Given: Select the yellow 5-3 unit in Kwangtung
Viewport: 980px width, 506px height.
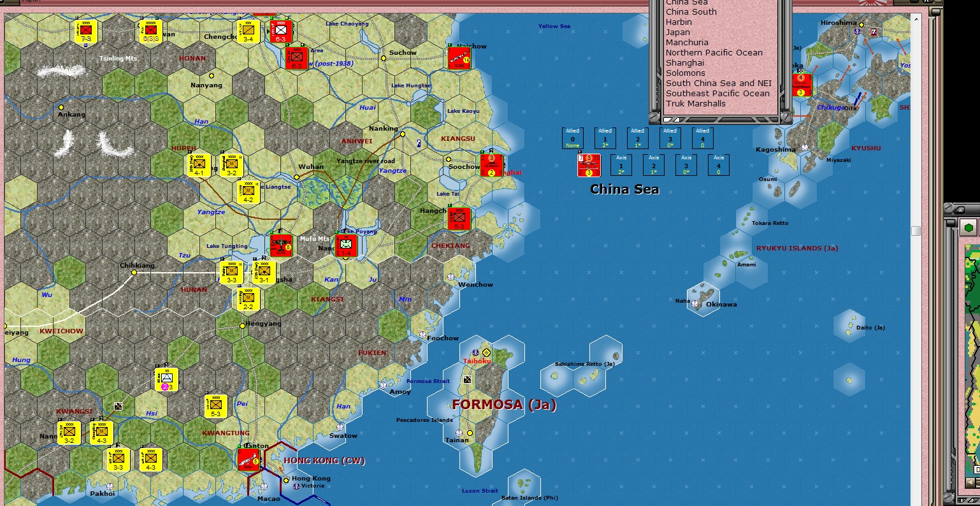Looking at the screenshot, I should (x=215, y=406).
